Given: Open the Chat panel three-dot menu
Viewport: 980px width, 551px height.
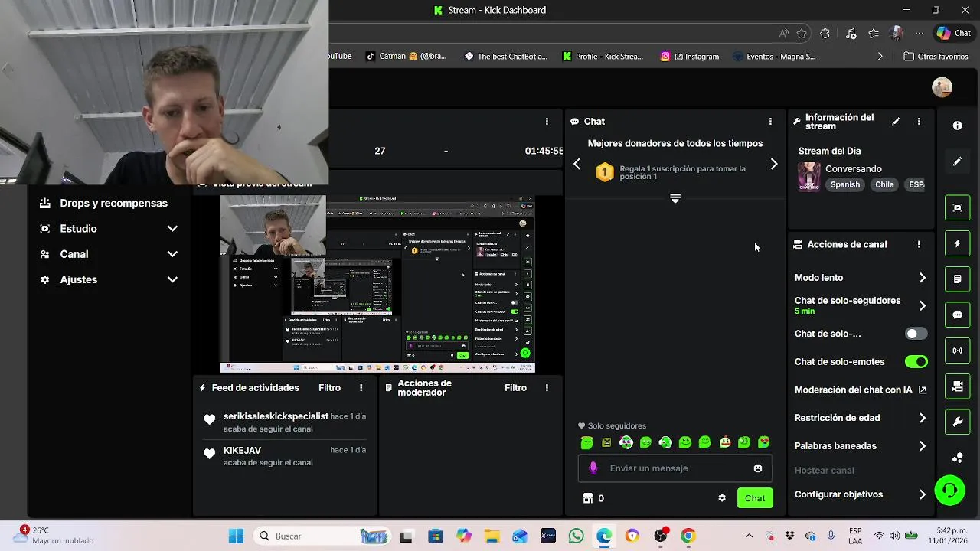Looking at the screenshot, I should click(770, 122).
